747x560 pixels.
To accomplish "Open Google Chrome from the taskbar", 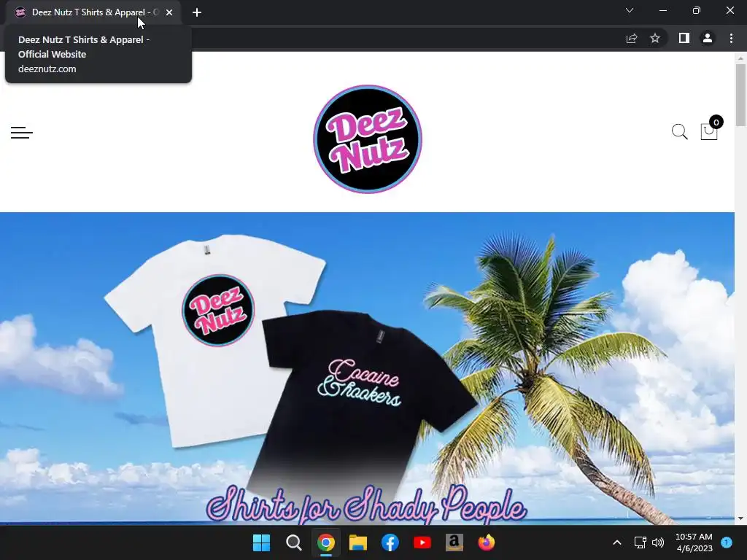I will pyautogui.click(x=326, y=542).
